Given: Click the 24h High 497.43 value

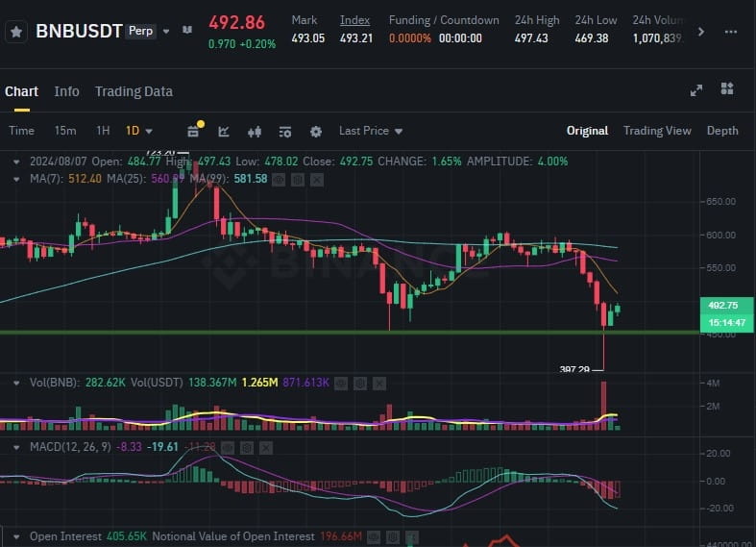Looking at the screenshot, I should pos(531,38).
